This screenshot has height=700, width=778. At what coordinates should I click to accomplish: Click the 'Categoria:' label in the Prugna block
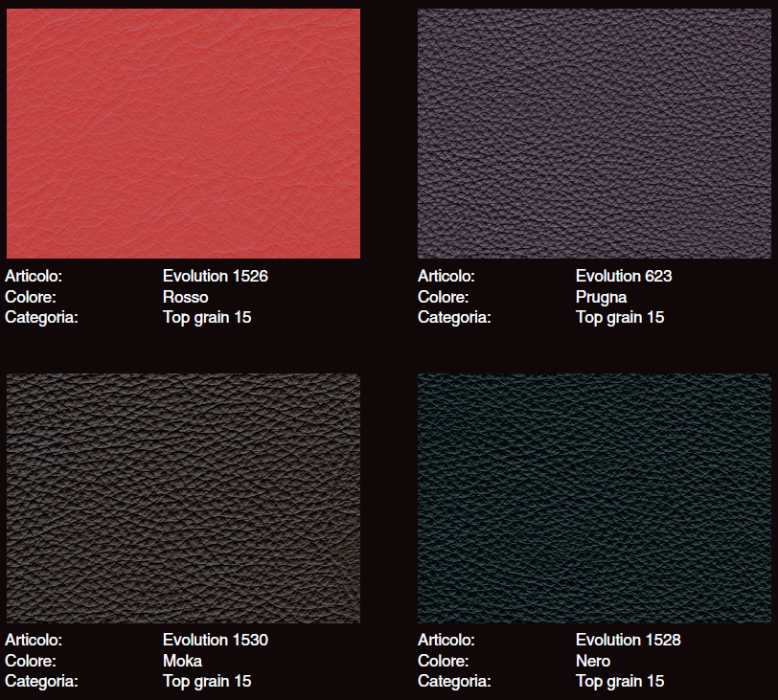coord(454,318)
